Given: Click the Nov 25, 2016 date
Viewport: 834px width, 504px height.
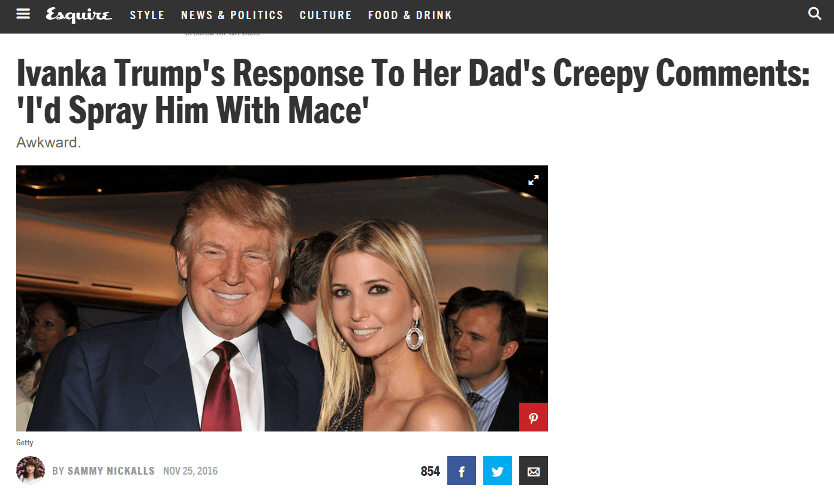Looking at the screenshot, I should (x=190, y=471).
